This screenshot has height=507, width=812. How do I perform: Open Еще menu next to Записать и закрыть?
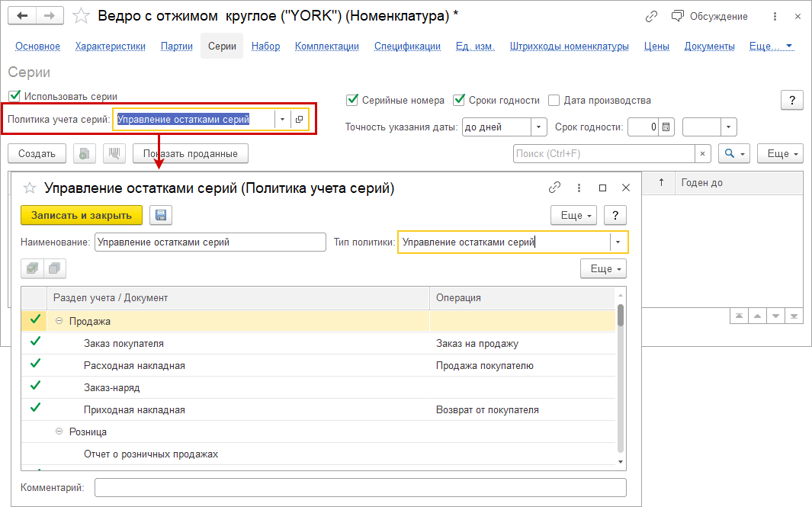click(x=573, y=216)
